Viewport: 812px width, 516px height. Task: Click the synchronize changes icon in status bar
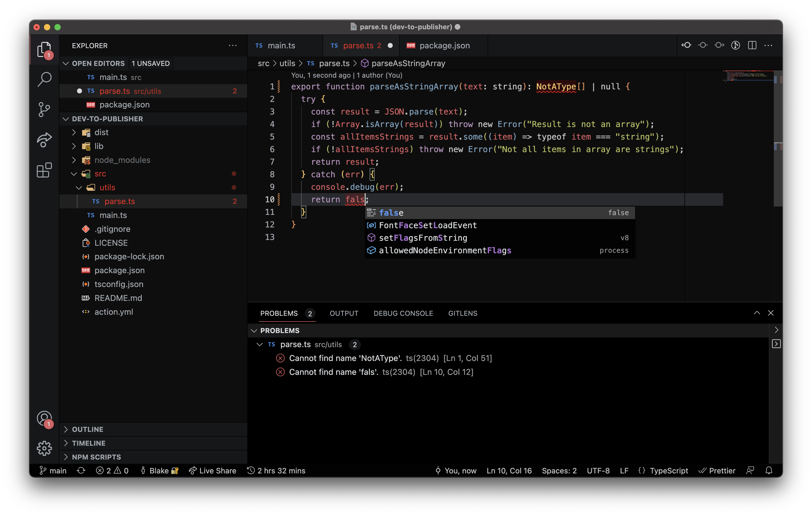point(81,471)
